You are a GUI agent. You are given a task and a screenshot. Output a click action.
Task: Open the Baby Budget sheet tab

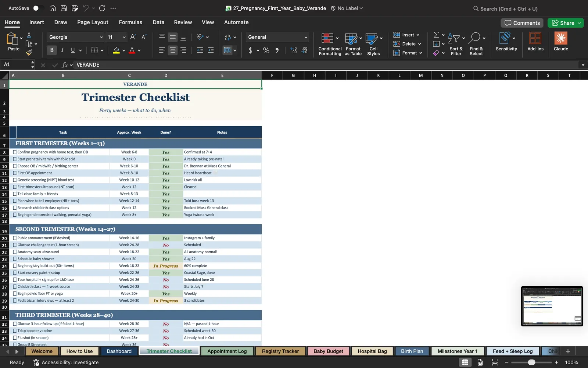click(x=328, y=351)
